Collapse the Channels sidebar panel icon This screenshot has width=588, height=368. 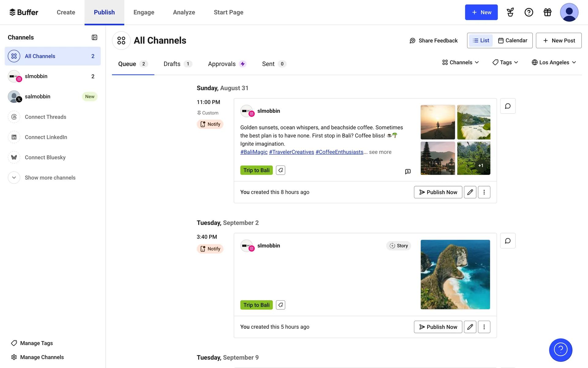pyautogui.click(x=94, y=37)
